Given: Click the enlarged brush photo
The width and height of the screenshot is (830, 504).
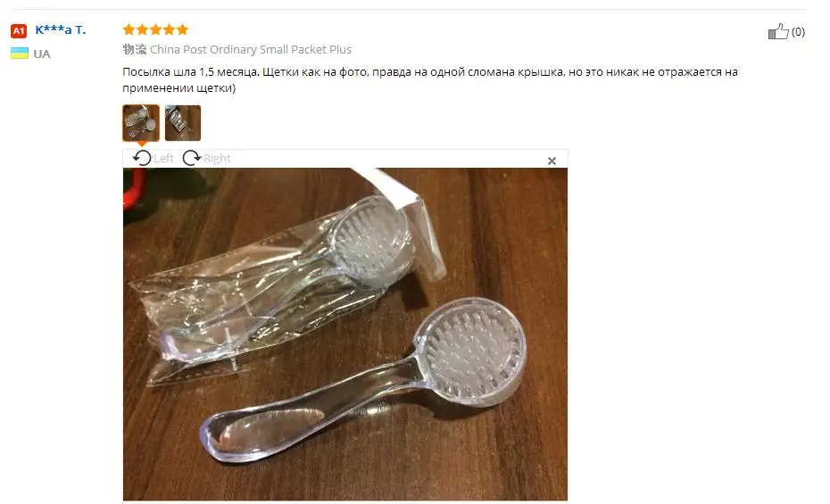Looking at the screenshot, I should [345, 334].
